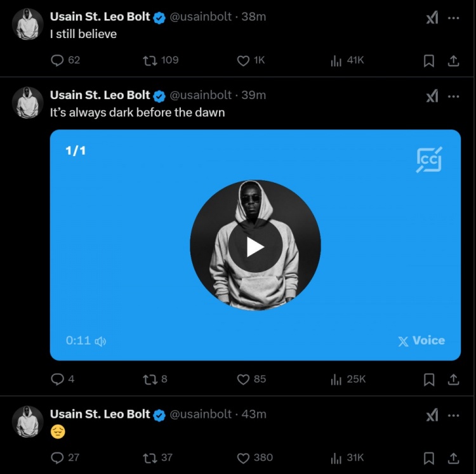Reply to the sad emoji post
Screen dimensions: 476x474
pyautogui.click(x=58, y=458)
